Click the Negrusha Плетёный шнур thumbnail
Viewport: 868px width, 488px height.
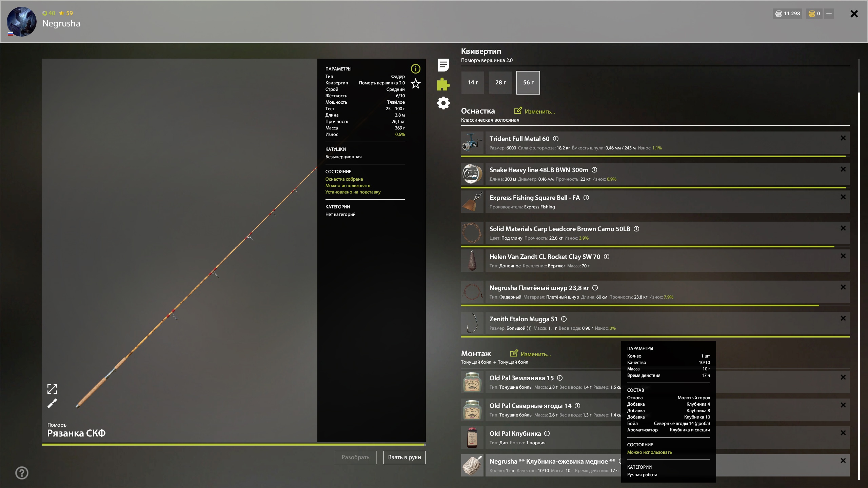coord(472,292)
